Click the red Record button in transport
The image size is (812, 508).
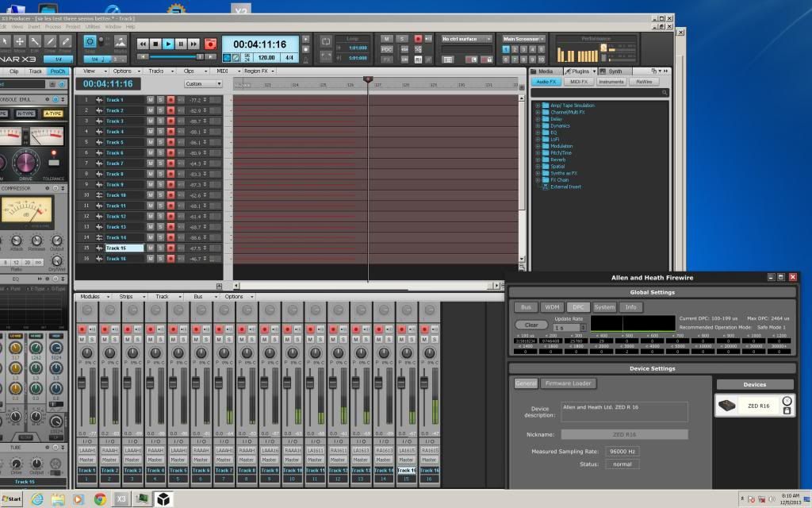pyautogui.click(x=210, y=44)
